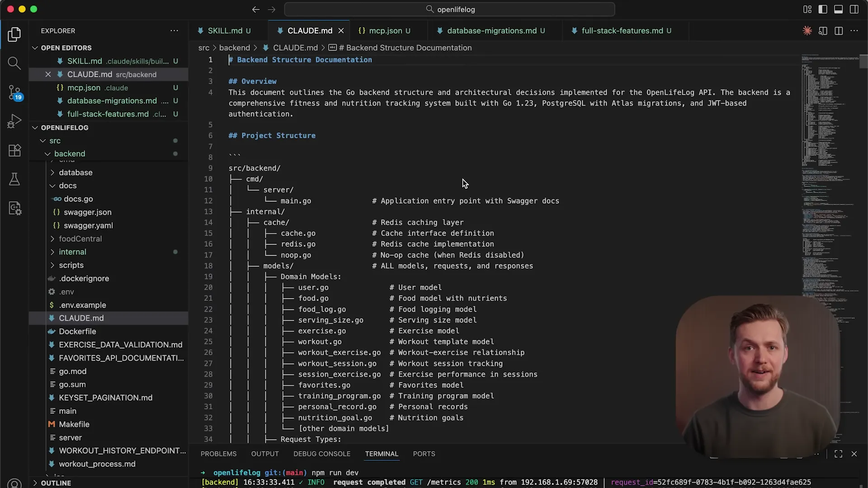Open the Extensions view
868x488 pixels.
pyautogui.click(x=14, y=150)
